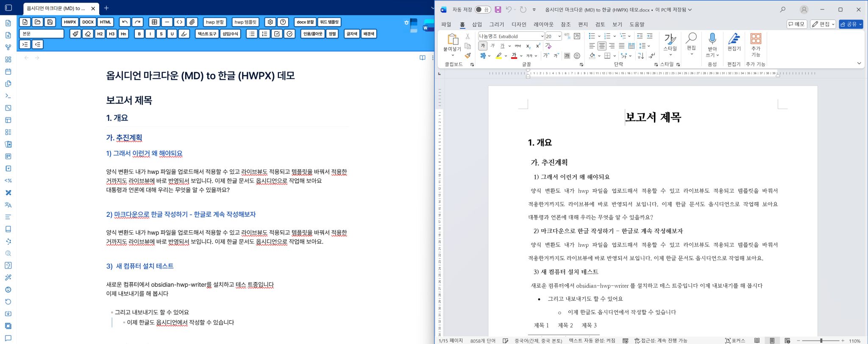This screenshot has height=344, width=868.
Task: Click the outdent icon in Obsidian toolbar
Action: pos(38,44)
